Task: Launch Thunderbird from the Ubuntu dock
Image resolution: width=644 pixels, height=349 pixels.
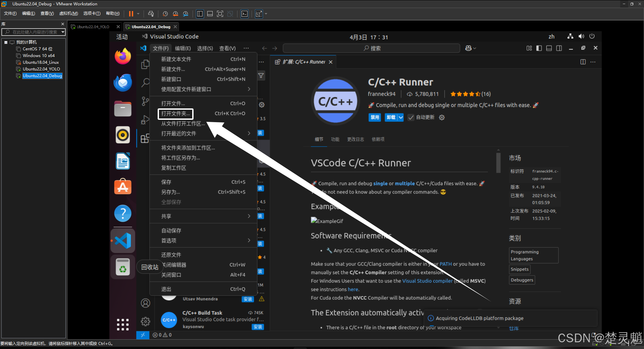Action: coord(123,83)
